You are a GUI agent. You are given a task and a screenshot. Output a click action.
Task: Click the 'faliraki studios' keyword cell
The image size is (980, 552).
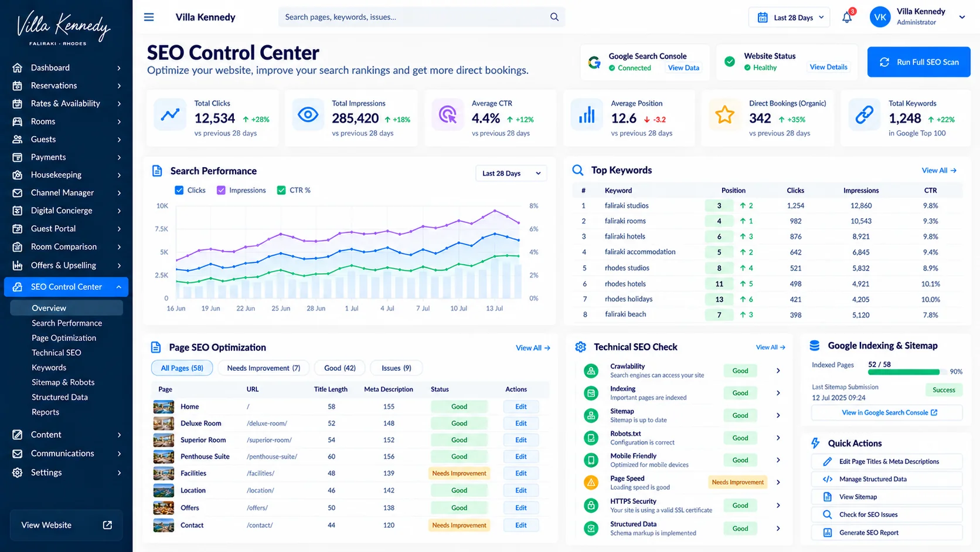coord(627,206)
